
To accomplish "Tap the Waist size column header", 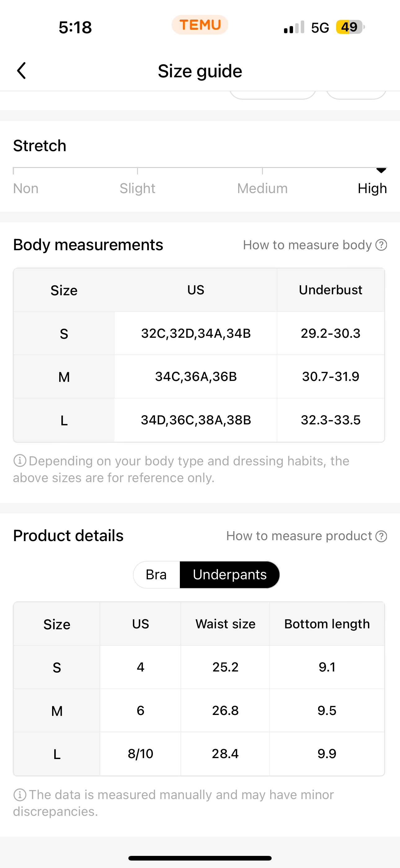I will [225, 624].
